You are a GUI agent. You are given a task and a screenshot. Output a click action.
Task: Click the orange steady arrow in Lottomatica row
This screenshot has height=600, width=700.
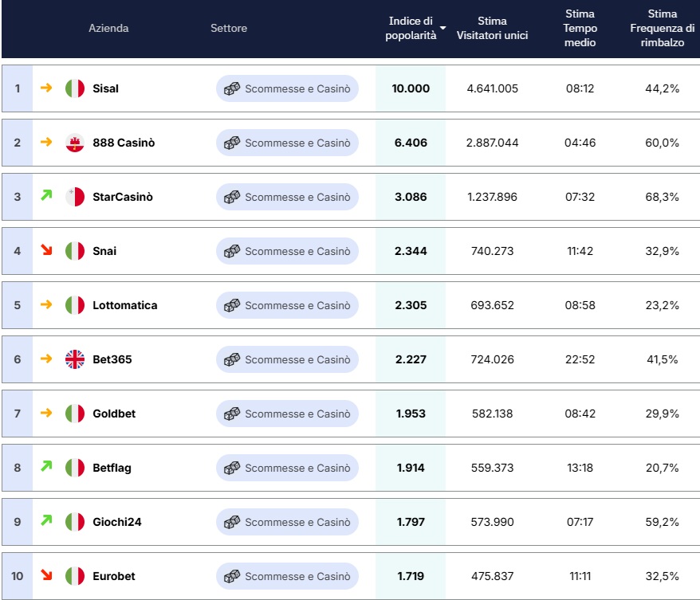click(46, 304)
